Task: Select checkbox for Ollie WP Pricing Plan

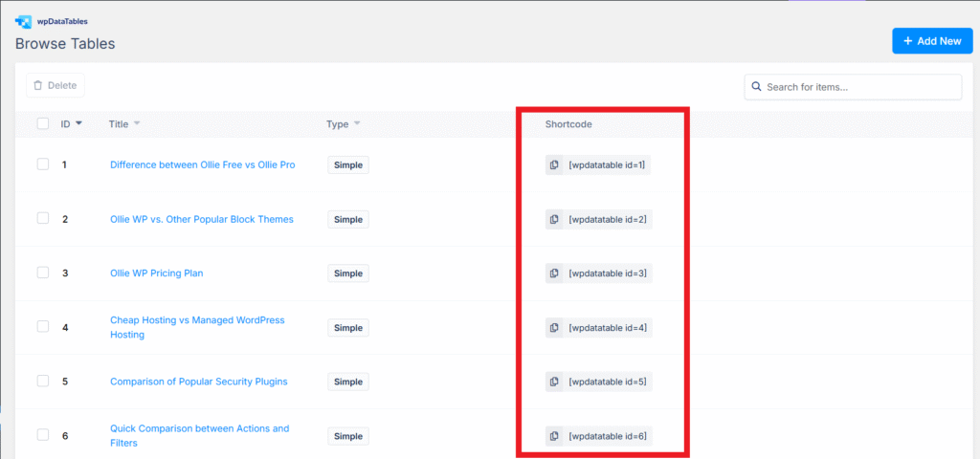Action: click(43, 273)
